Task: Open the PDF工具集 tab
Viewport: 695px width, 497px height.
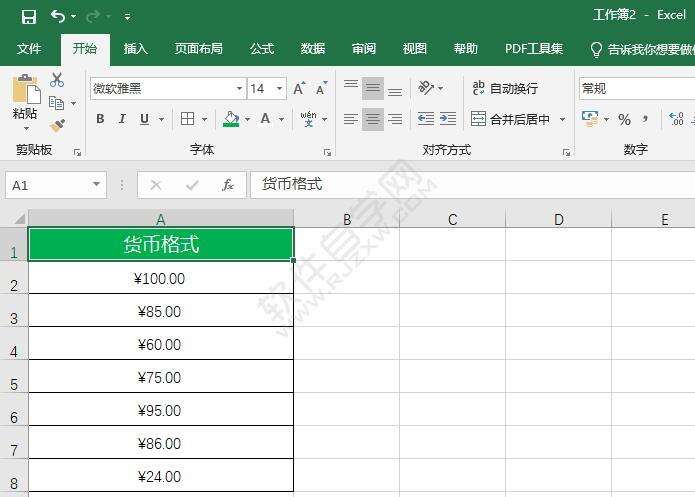Action: [534, 48]
